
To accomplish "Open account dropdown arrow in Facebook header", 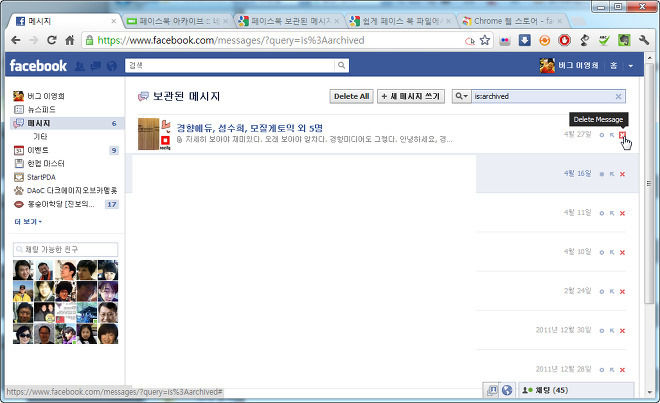I will (x=631, y=66).
